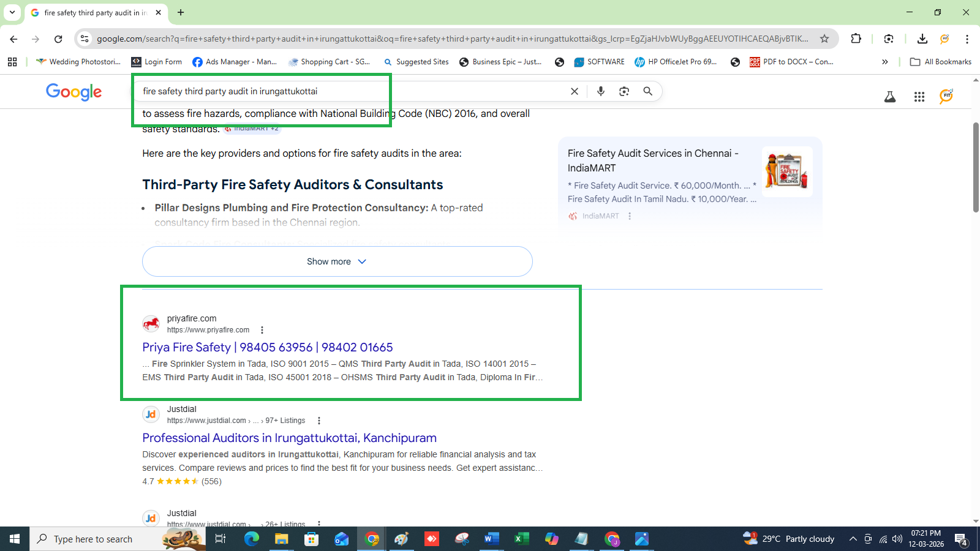980x551 pixels.
Task: Reload the current page
Action: [58, 39]
